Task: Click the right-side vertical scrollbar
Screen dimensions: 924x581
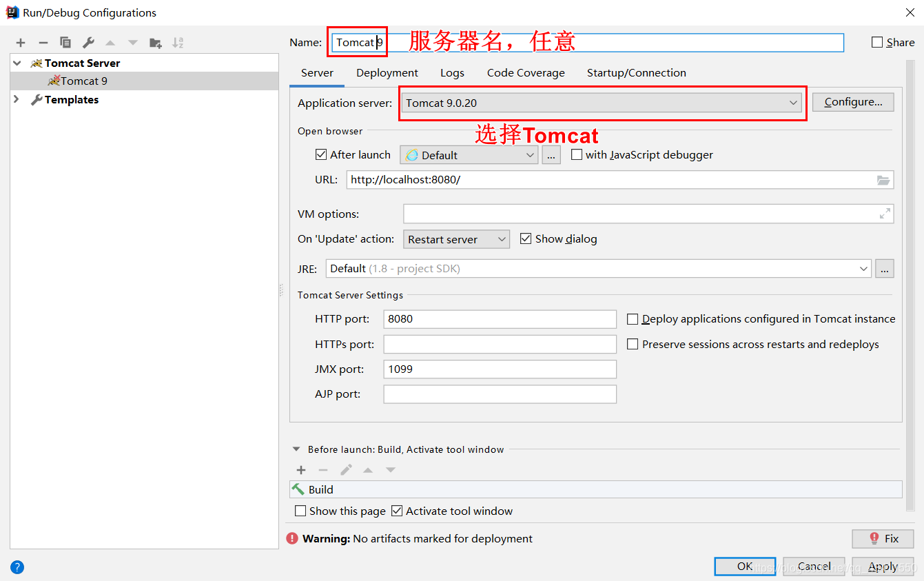Action: [x=910, y=285]
